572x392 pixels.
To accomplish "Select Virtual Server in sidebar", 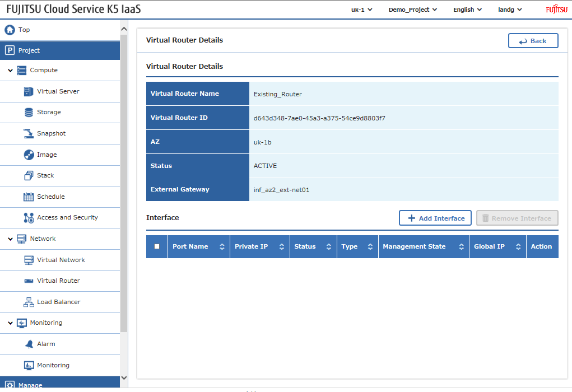I will point(60,91).
